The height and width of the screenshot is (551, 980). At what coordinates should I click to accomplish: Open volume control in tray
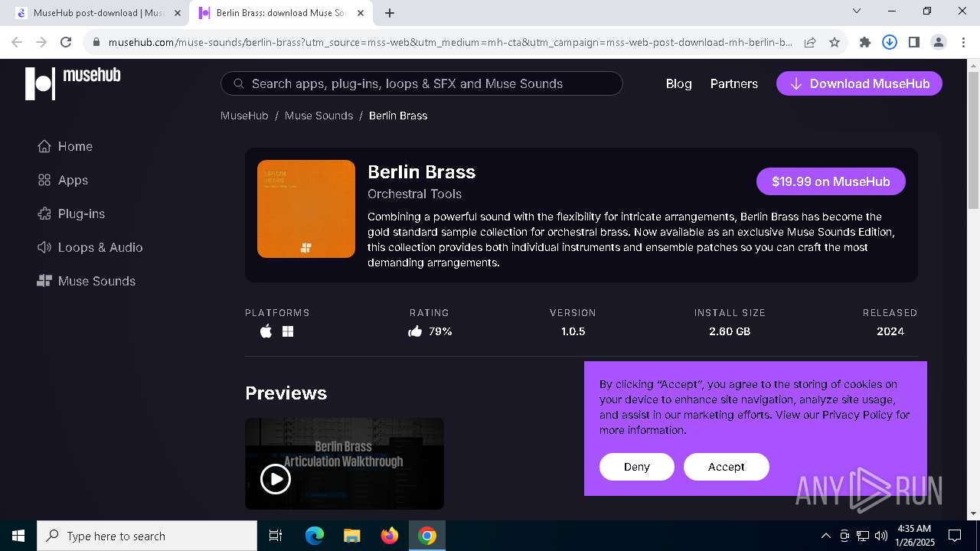tap(880, 536)
